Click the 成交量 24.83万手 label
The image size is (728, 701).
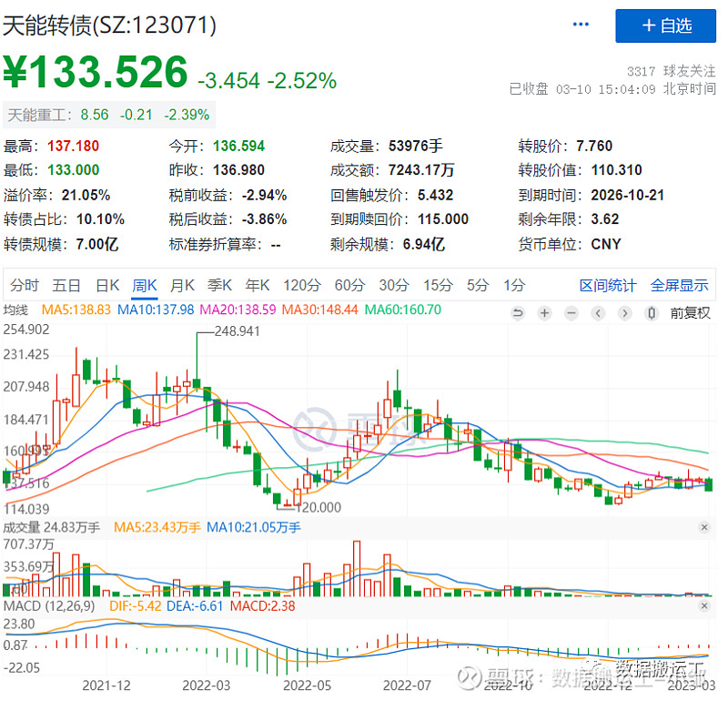[52, 527]
